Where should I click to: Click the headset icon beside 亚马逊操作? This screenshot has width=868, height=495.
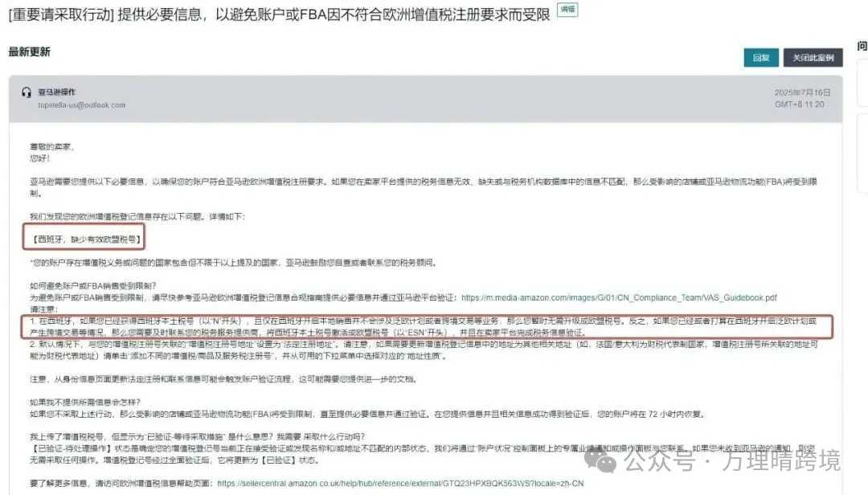point(26,92)
